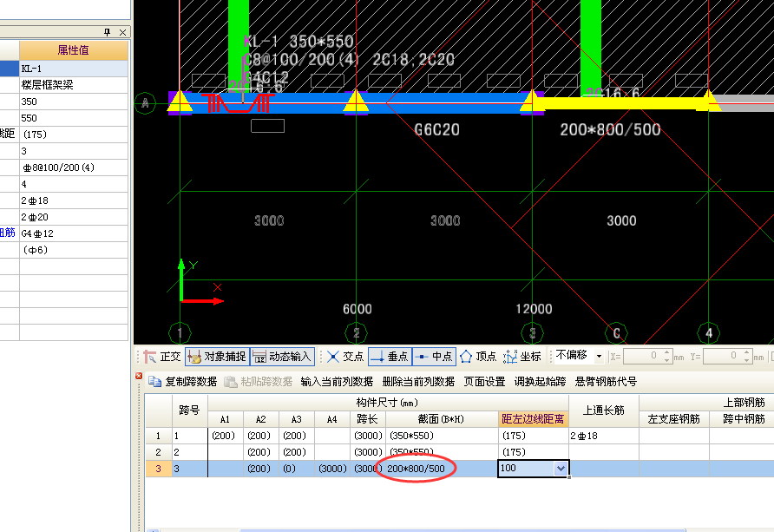The height and width of the screenshot is (532, 774).
Task: Click the height value 550 property
Action: pyautogui.click(x=74, y=118)
